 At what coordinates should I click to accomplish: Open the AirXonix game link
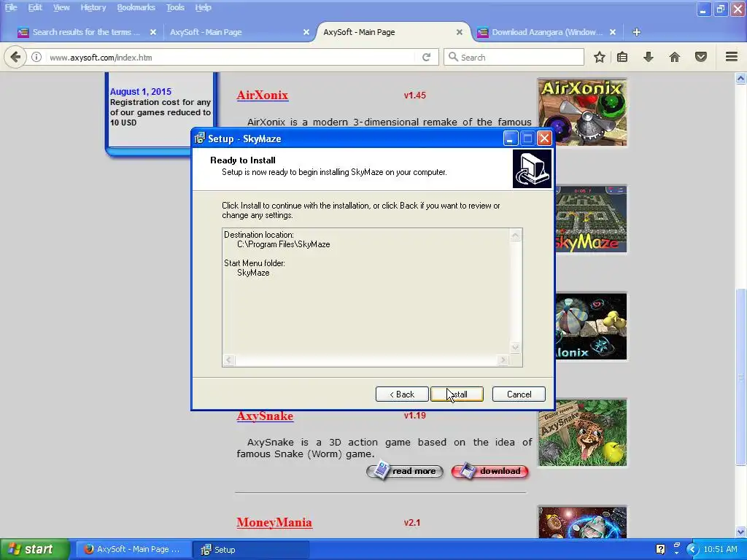263,96
